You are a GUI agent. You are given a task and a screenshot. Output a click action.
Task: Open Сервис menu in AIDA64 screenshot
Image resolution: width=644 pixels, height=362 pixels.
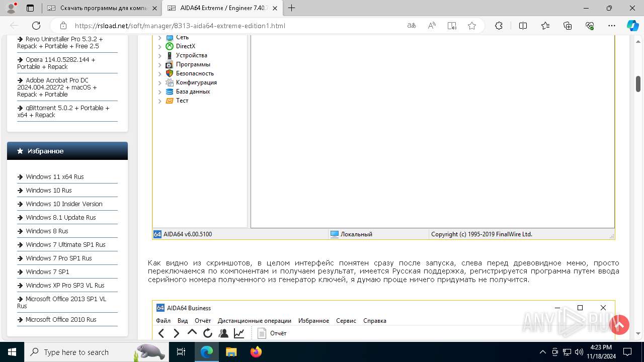[x=346, y=321]
